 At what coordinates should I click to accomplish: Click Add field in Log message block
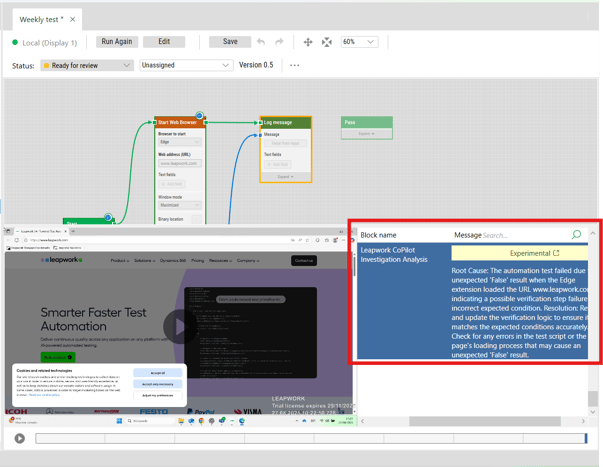pos(278,164)
